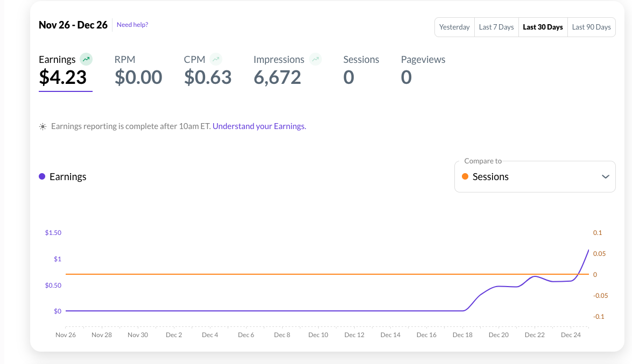Choose the Pageviews metric card
The width and height of the screenshot is (632, 364).
[x=423, y=71]
